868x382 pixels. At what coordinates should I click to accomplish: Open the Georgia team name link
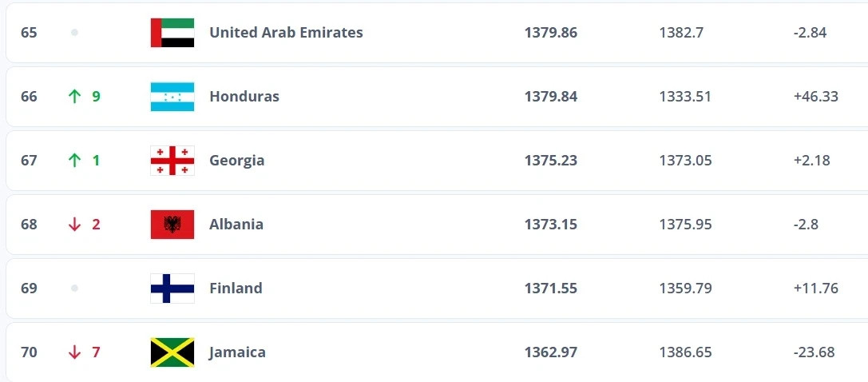coord(237,161)
